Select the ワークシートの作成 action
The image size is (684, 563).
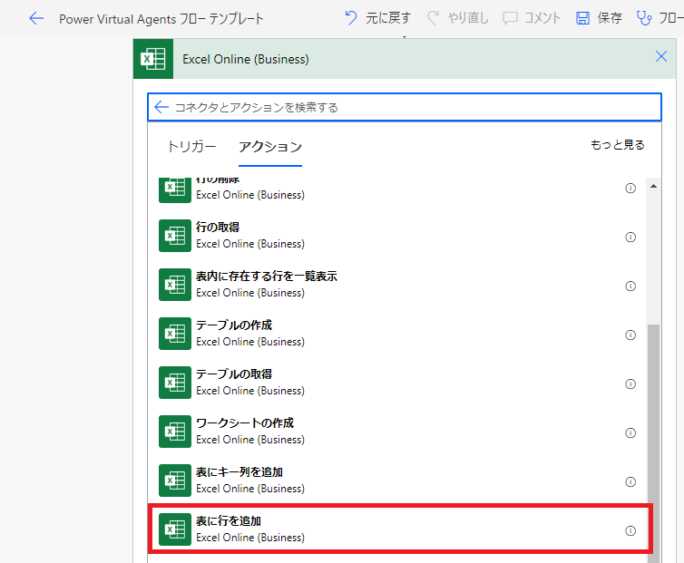397,431
